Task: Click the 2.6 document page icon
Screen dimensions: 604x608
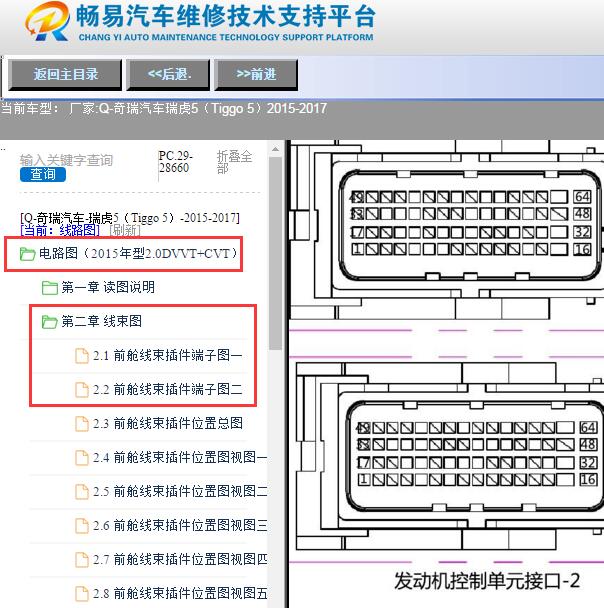Action: [81, 526]
